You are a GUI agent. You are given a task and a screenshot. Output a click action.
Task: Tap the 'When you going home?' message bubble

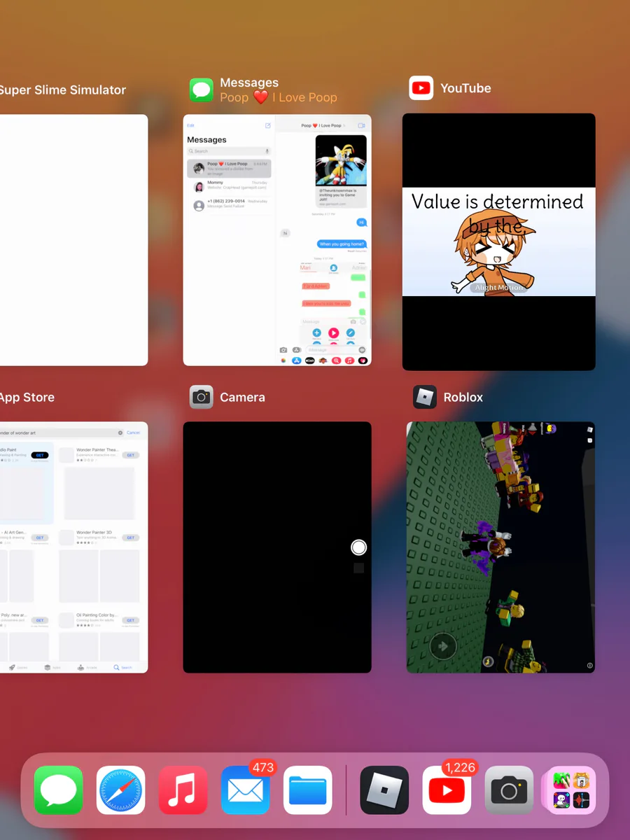point(342,244)
